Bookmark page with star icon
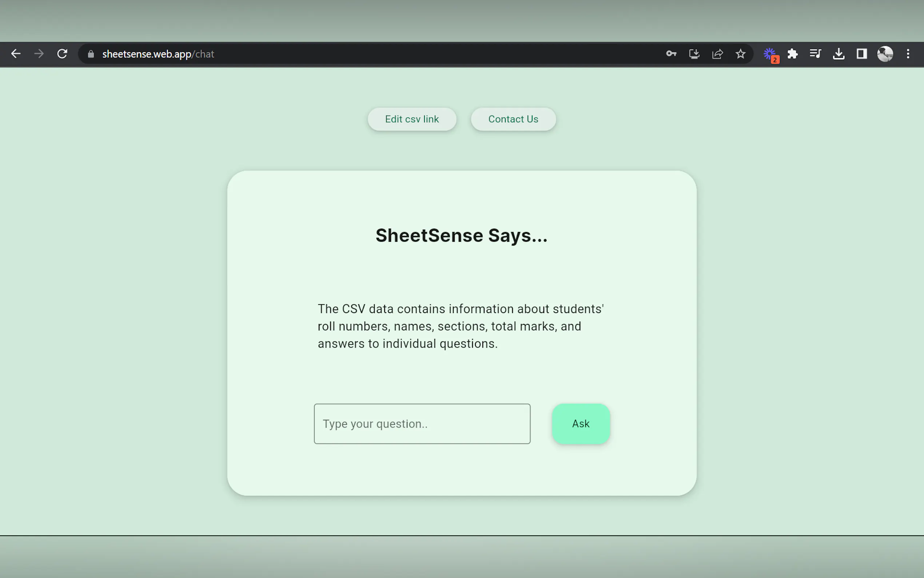Viewport: 924px width, 578px height. click(740, 54)
